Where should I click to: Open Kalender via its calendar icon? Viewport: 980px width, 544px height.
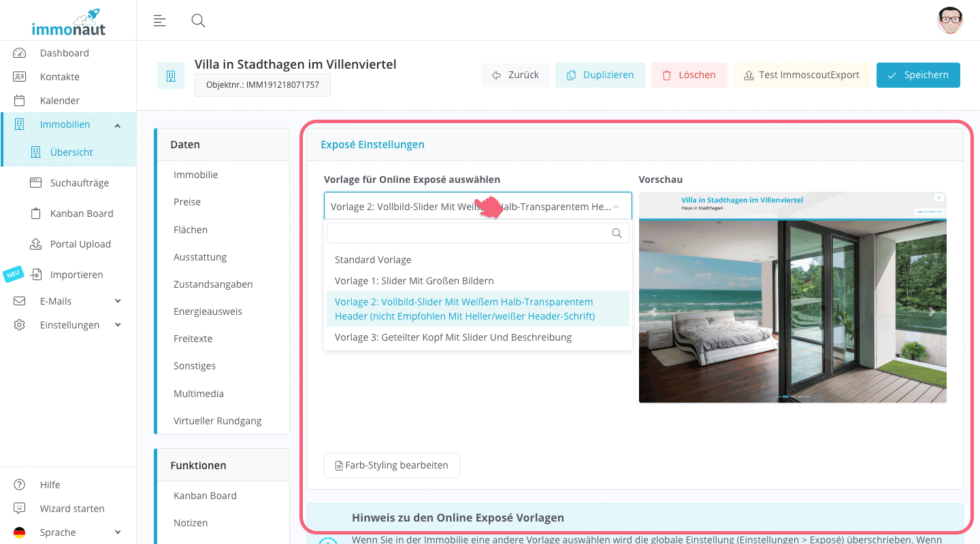point(20,100)
